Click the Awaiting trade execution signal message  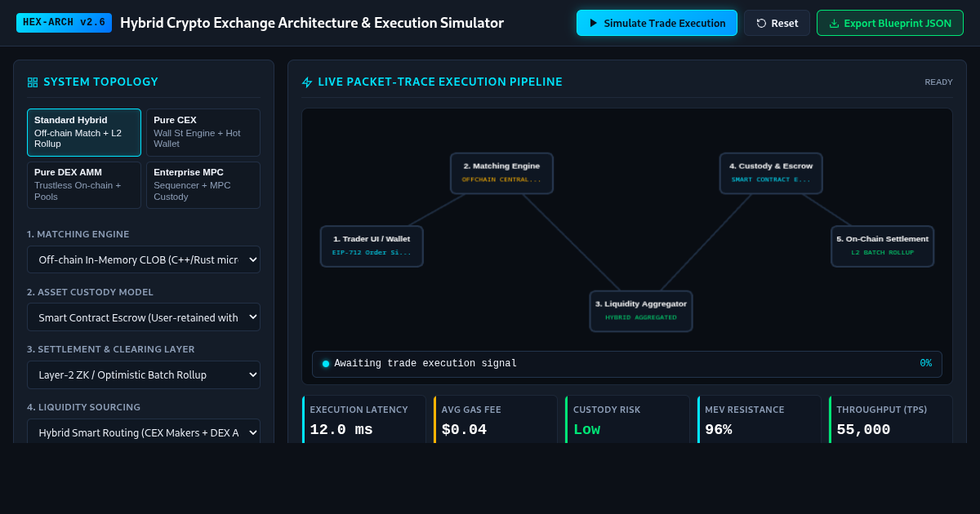[425, 364]
